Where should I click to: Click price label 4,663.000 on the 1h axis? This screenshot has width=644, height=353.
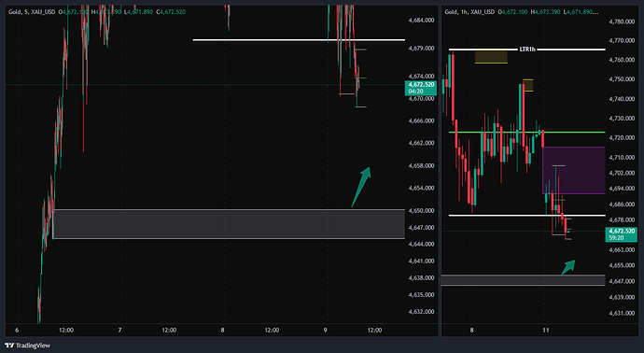(622, 249)
